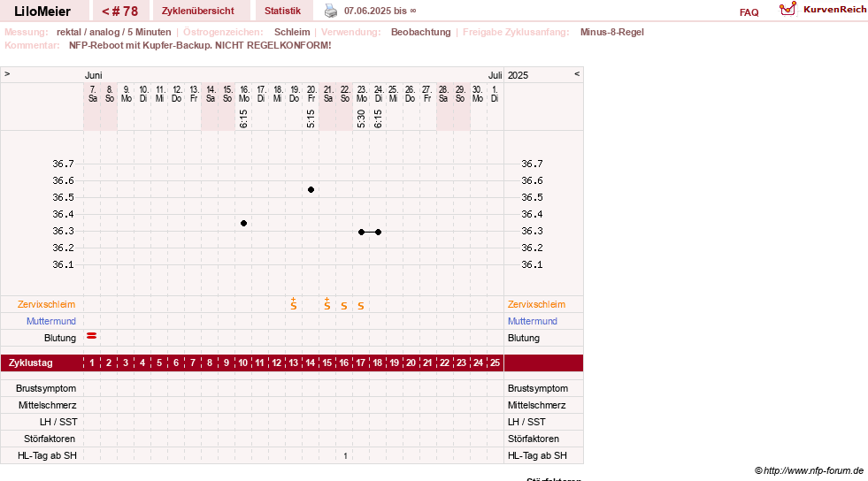Click measurement time 6:15 under 16. Mo
This screenshot has width=868, height=481.
click(x=243, y=118)
